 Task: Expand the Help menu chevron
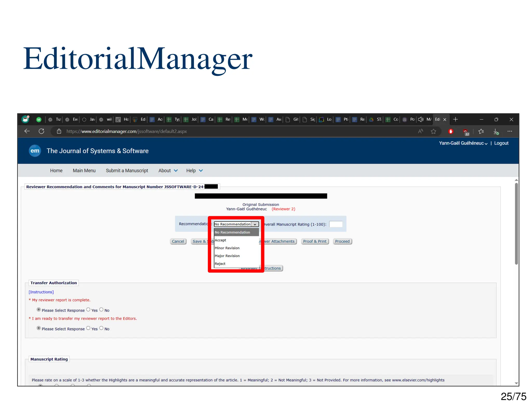coord(201,171)
